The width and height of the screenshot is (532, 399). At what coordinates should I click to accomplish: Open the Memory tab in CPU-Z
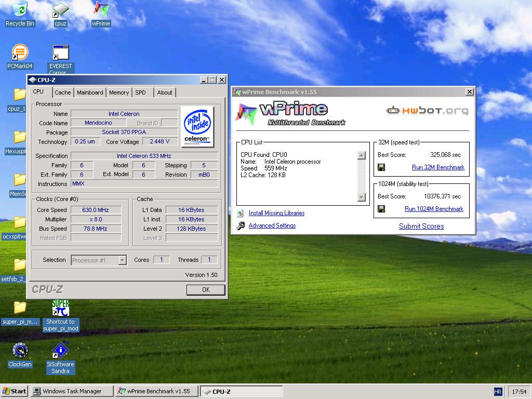click(x=119, y=92)
